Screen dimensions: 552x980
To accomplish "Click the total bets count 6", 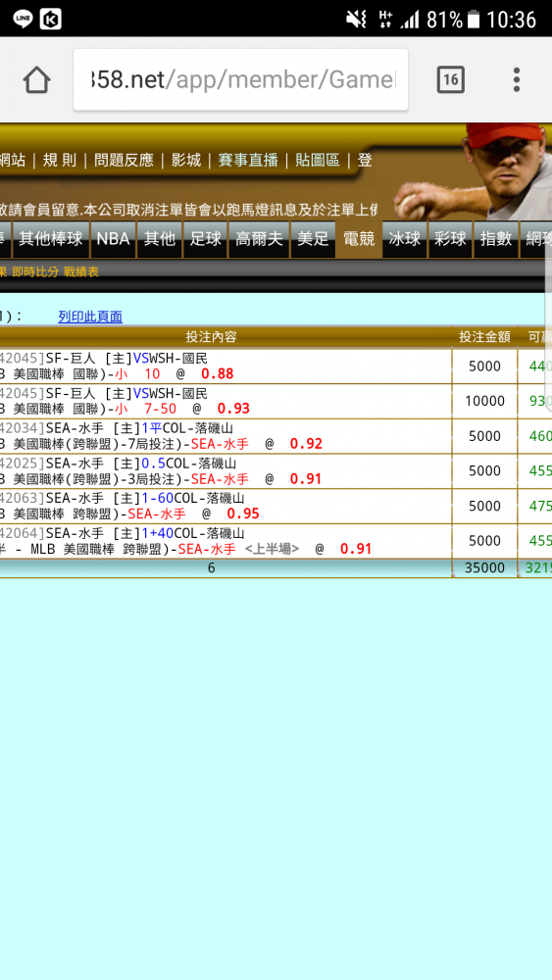I will click(x=212, y=568).
